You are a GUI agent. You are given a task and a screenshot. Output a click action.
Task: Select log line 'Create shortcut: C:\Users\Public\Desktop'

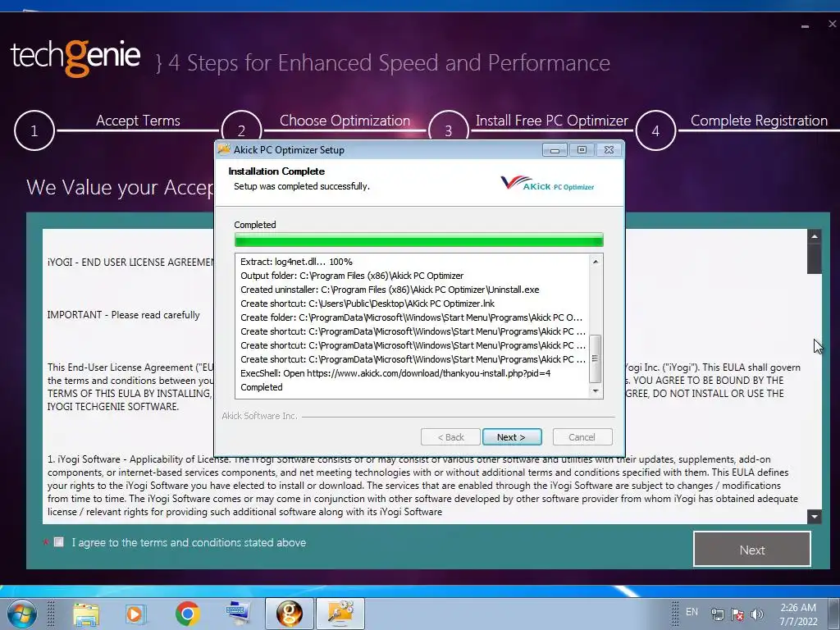[x=367, y=304]
